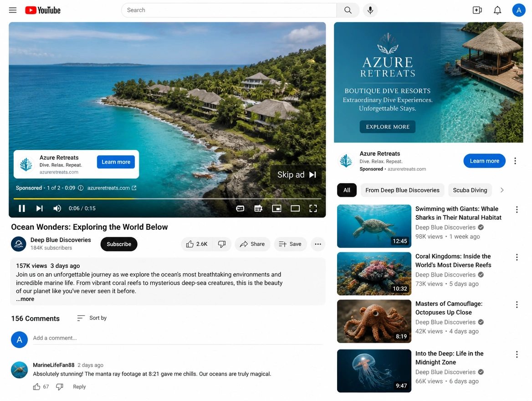
Task: Click the 8:21 timestamp in comment
Action: 153,374
